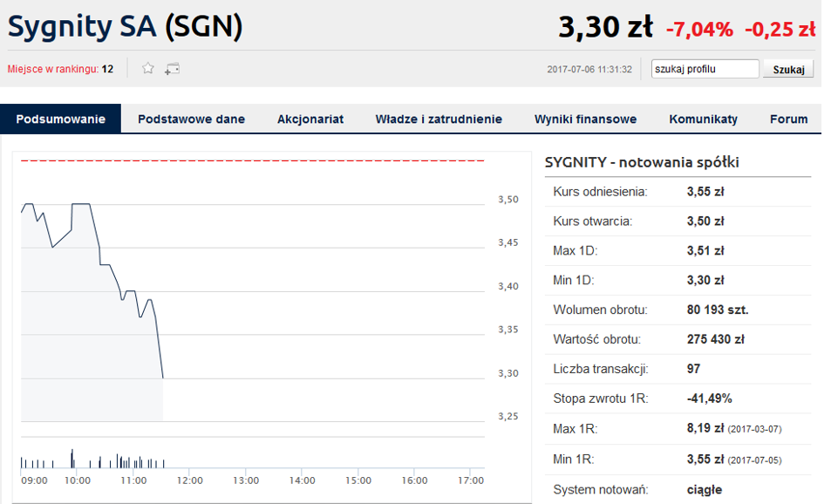The width and height of the screenshot is (824, 504).
Task: Click the 3,30 zł current price
Action: (x=605, y=27)
